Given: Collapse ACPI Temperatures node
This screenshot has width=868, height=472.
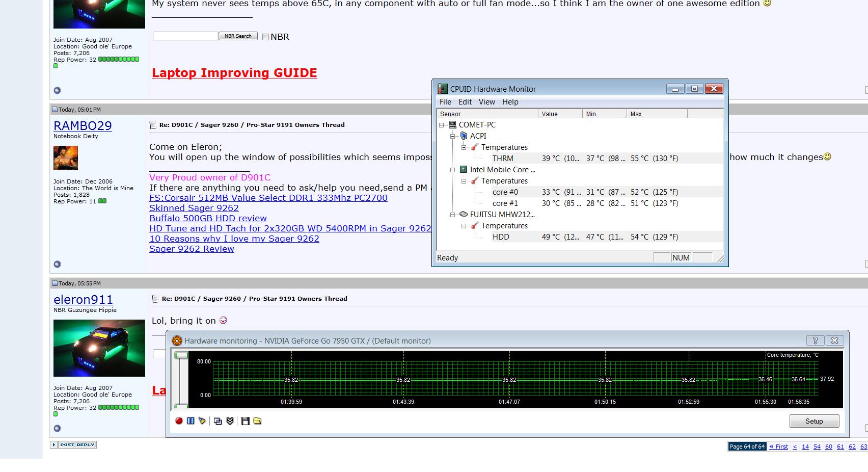Looking at the screenshot, I should point(464,147).
